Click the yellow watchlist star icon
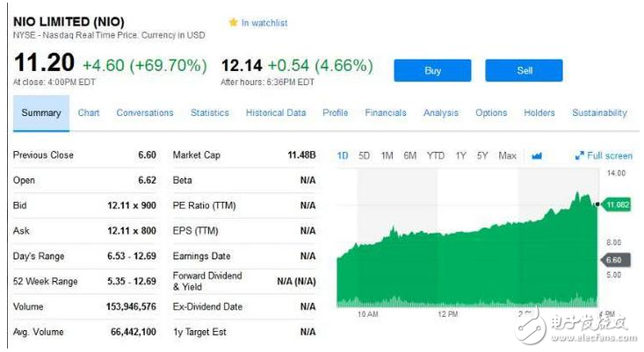 pyautogui.click(x=233, y=23)
